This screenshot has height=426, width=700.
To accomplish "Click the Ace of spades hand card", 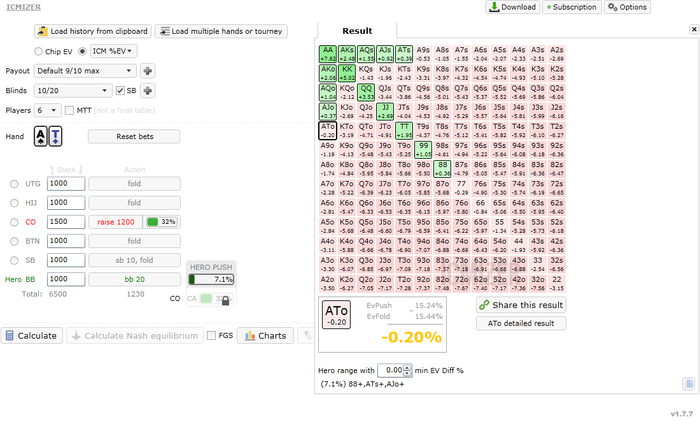I will point(41,136).
